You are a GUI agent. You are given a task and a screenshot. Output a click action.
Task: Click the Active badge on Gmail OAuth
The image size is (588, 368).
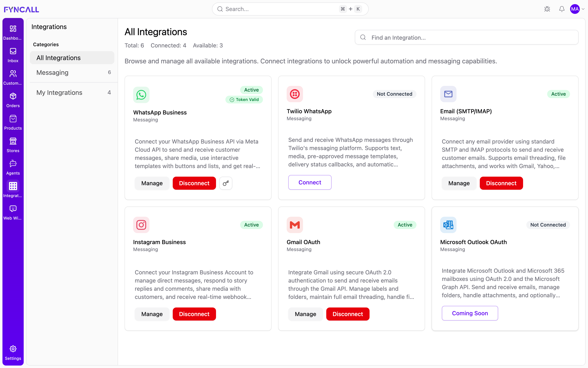[x=405, y=225]
